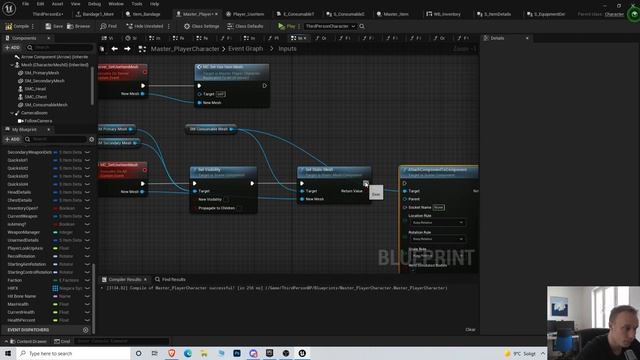Save the blueprint with Save icon

pyautogui.click(x=49, y=26)
